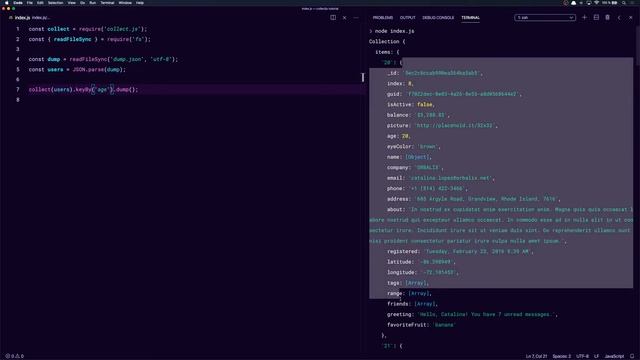
Task: Select the TERMINAL tab
Action: [x=470, y=18]
